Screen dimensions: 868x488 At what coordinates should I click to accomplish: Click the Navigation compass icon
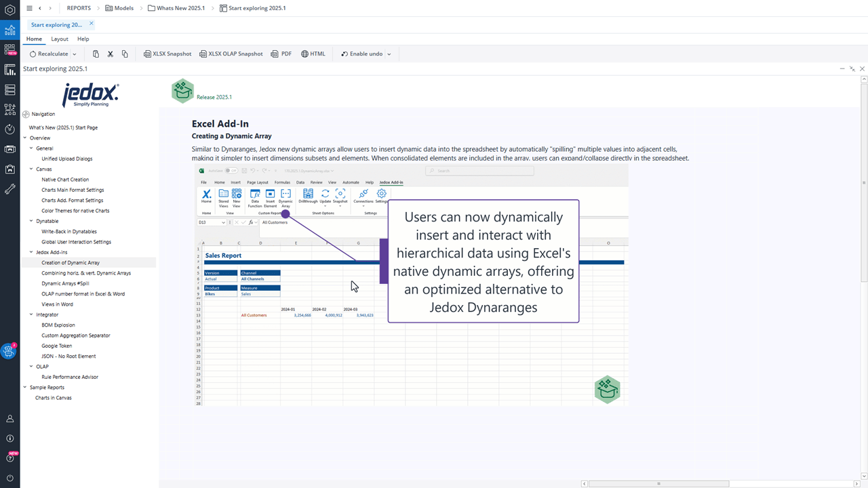(x=26, y=114)
